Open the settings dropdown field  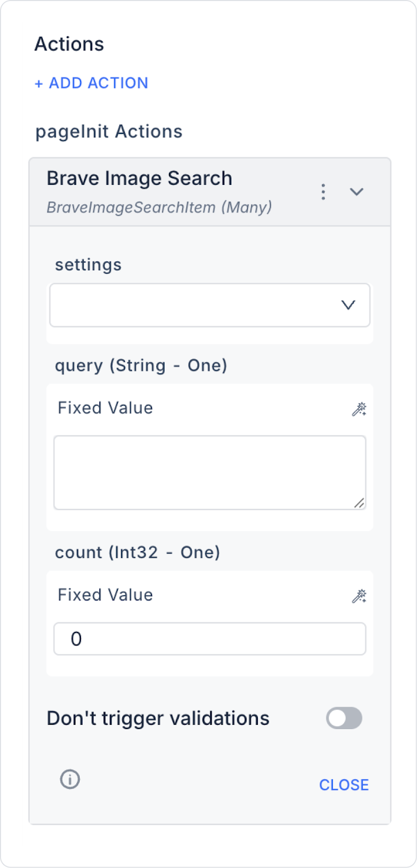[195, 305]
